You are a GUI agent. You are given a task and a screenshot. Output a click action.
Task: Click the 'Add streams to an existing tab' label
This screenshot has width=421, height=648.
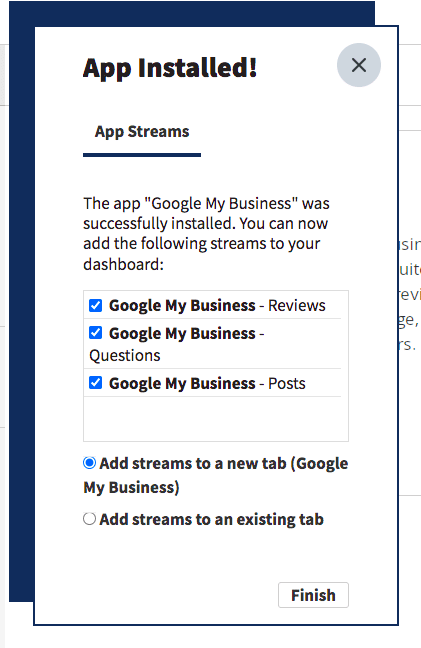[x=211, y=519]
